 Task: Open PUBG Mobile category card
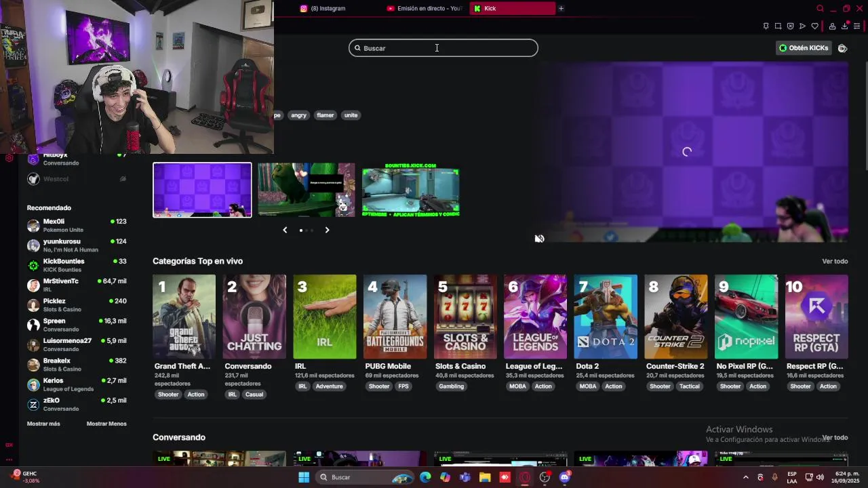click(x=395, y=317)
